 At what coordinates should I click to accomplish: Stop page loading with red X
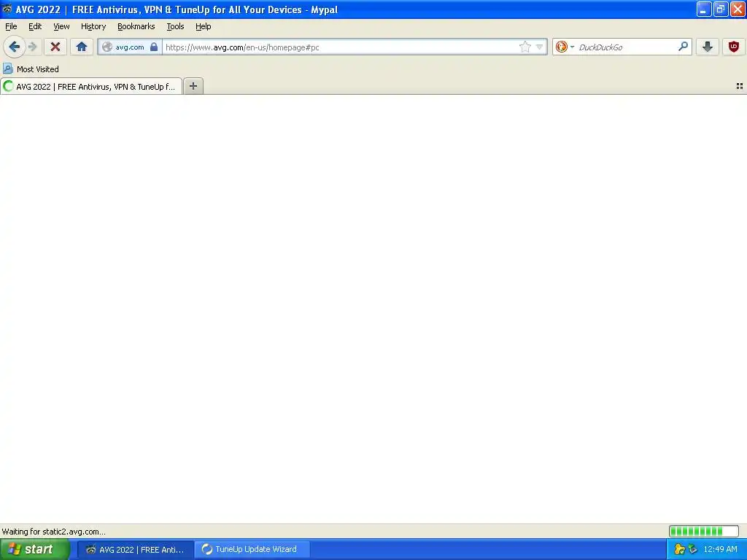[55, 47]
